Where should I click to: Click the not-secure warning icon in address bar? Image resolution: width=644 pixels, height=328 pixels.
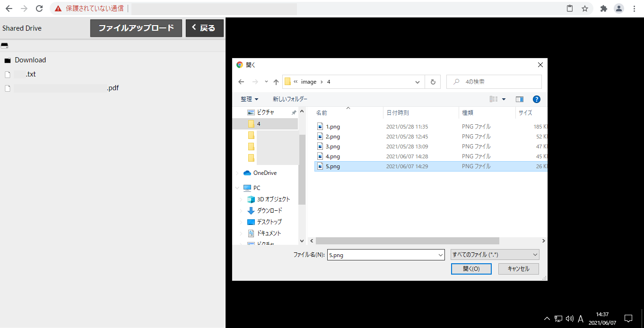pos(58,9)
